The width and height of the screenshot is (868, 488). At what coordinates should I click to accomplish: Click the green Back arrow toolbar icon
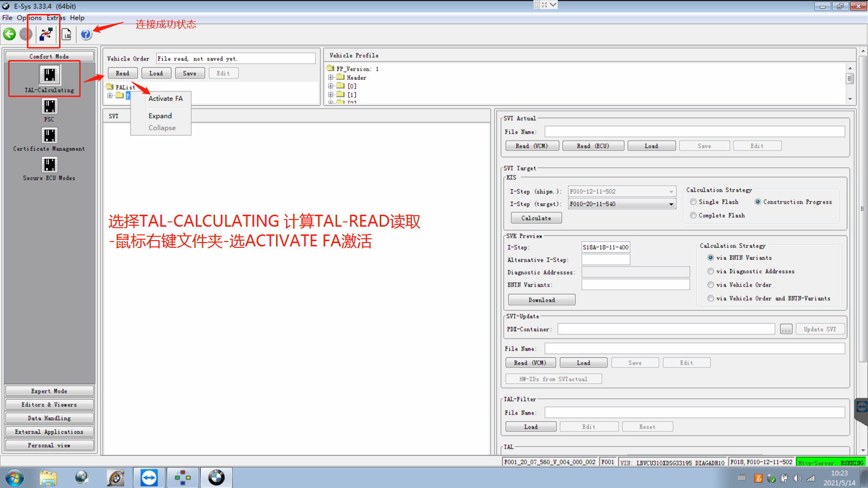[10, 34]
